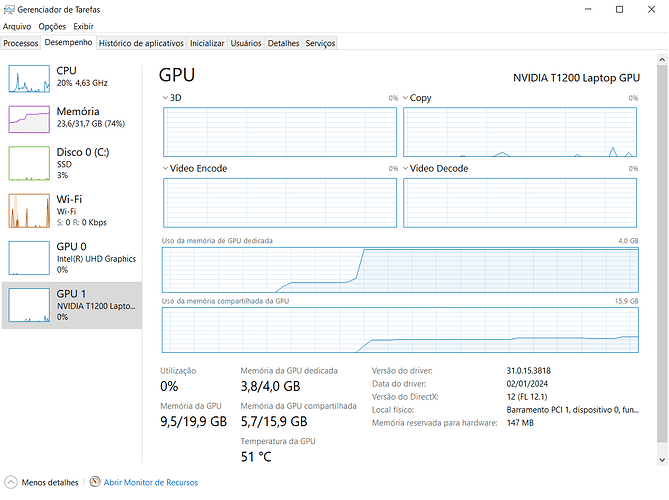Switch to the Desempenho tab
This screenshot has height=500, width=669.
click(68, 42)
